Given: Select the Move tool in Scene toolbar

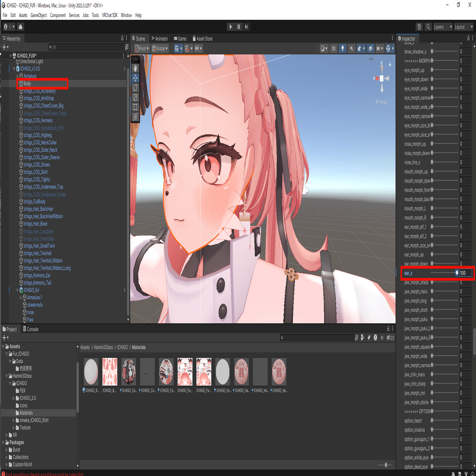Looking at the screenshot, I should point(135,78).
